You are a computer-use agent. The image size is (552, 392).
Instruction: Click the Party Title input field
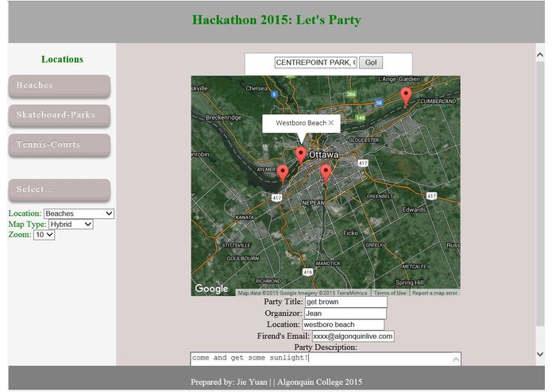[346, 302]
